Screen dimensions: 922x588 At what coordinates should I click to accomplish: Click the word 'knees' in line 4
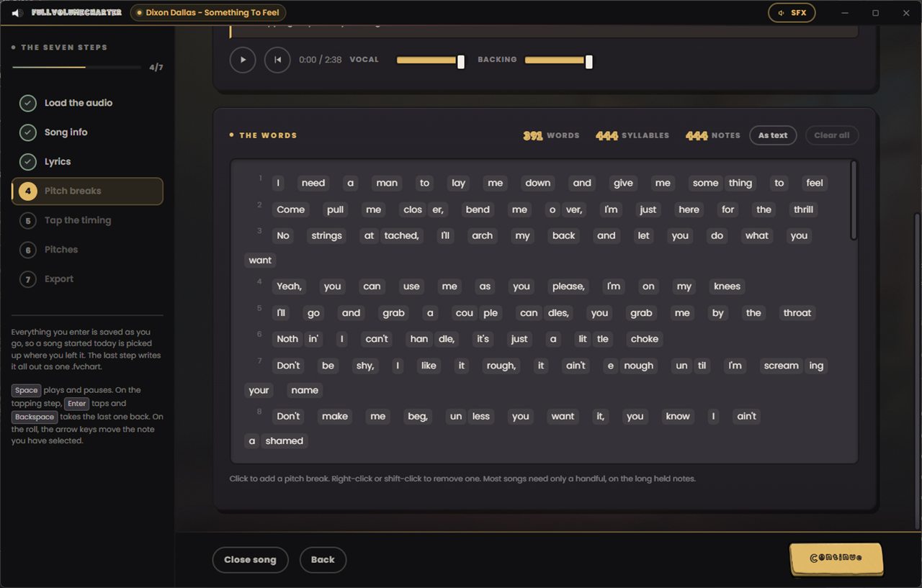click(x=727, y=286)
